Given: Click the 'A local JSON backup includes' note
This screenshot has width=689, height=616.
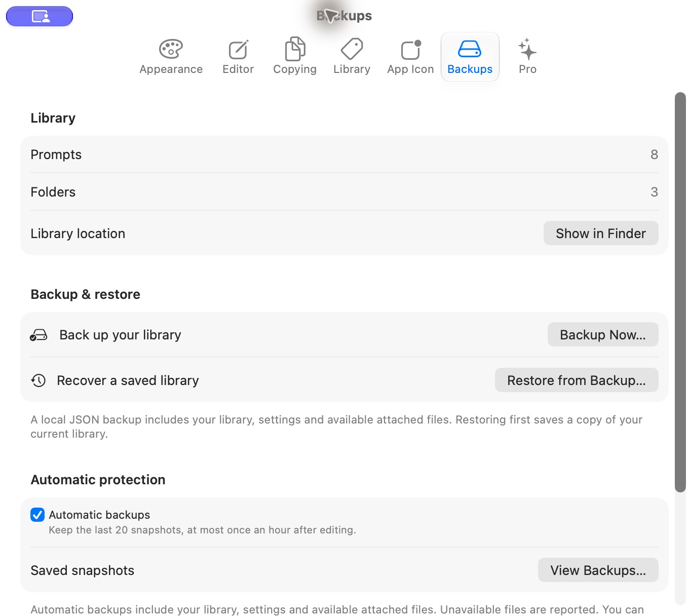Looking at the screenshot, I should 336,427.
